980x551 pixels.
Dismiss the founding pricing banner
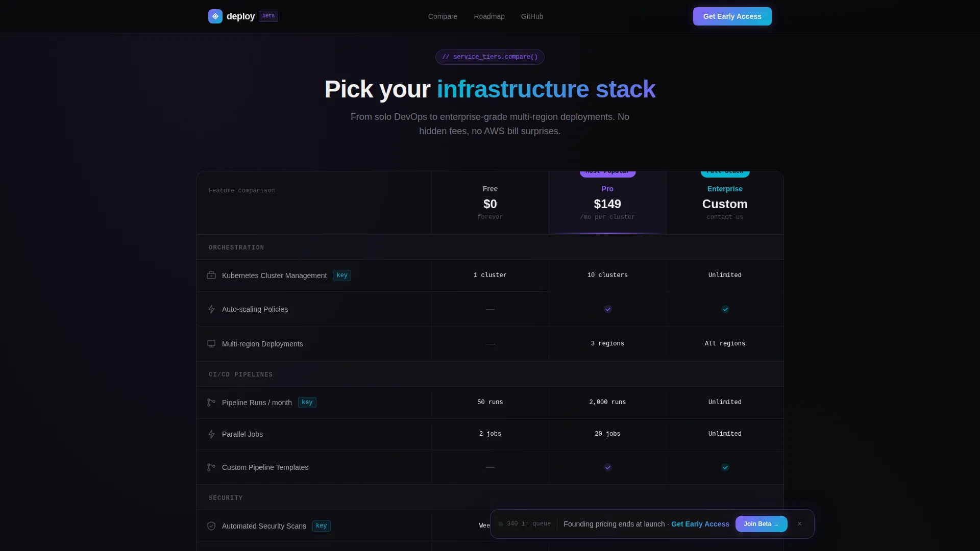coord(799,524)
